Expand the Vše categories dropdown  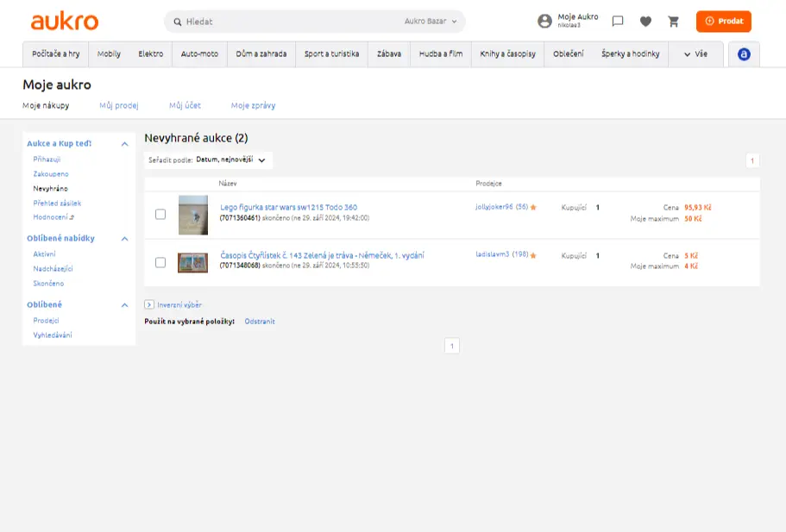click(695, 54)
